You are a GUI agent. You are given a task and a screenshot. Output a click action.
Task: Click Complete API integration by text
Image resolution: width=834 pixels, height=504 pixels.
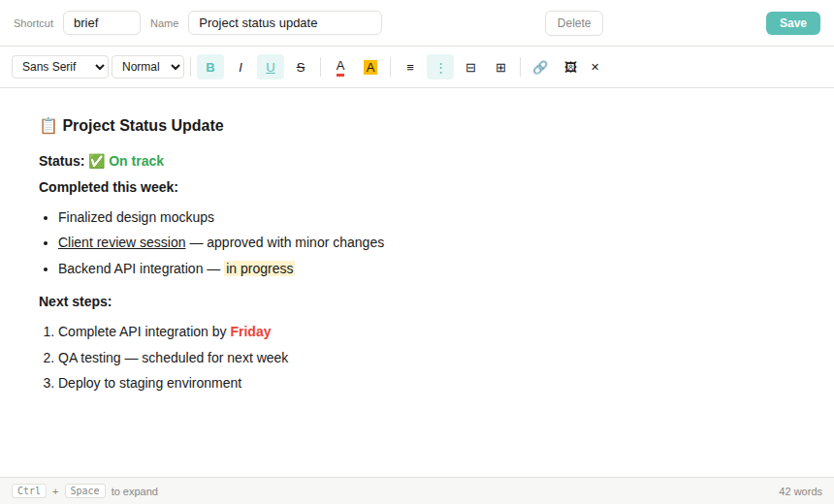[142, 331]
